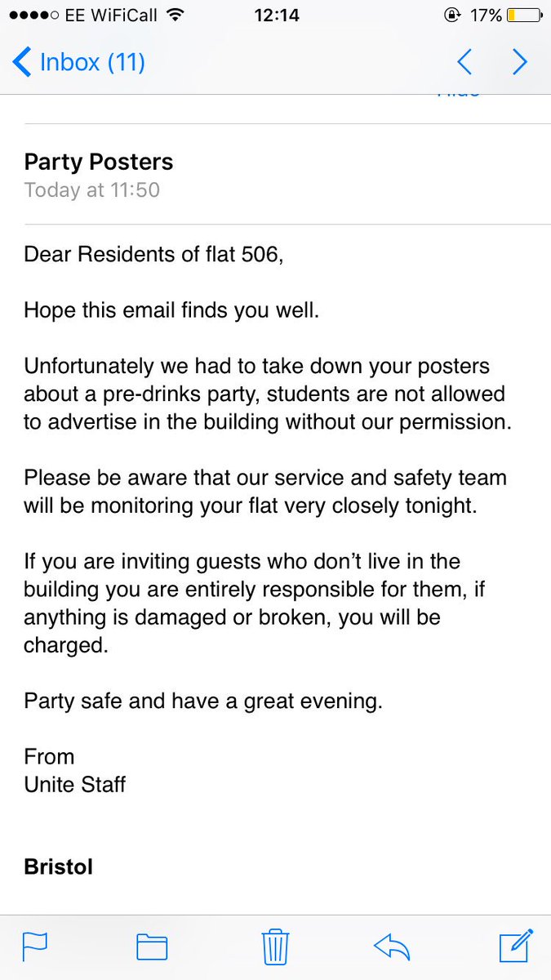Open the previous message with up arrow

tap(464, 62)
